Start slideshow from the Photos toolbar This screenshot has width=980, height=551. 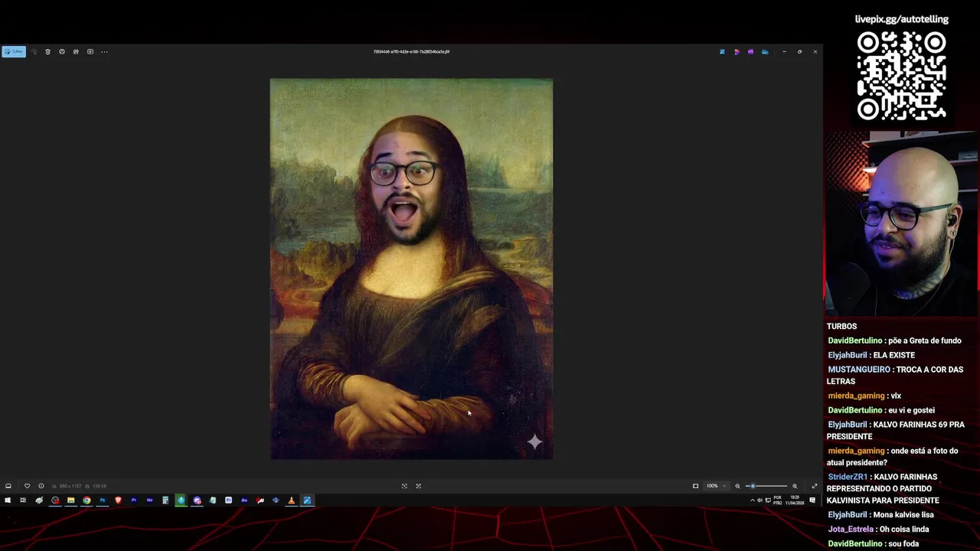pyautogui.click(x=90, y=52)
